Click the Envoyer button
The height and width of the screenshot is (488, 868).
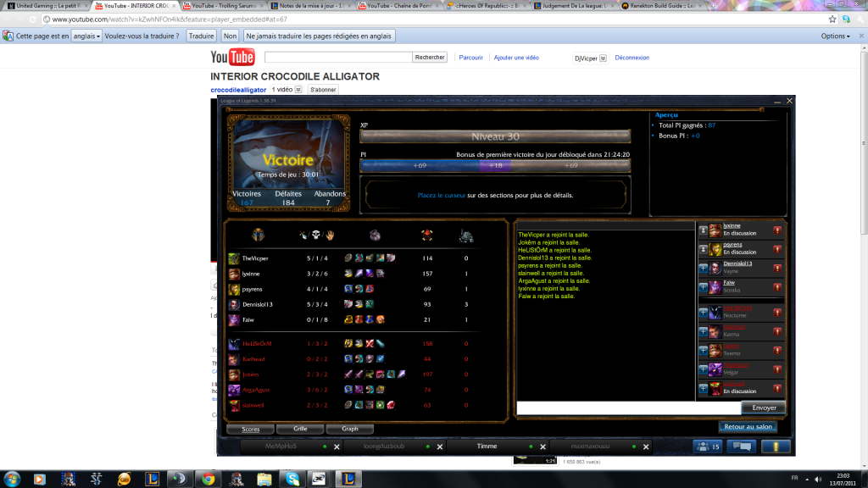pyautogui.click(x=764, y=408)
